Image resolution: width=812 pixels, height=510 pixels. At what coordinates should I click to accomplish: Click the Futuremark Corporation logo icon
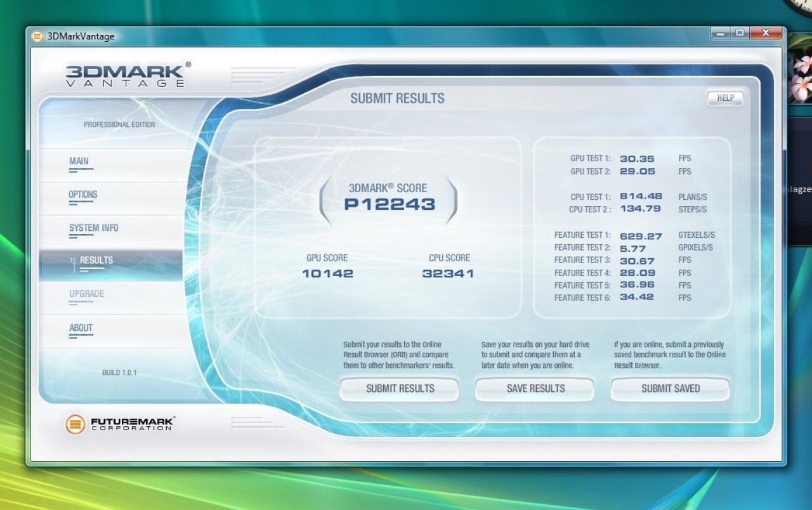pos(75,424)
